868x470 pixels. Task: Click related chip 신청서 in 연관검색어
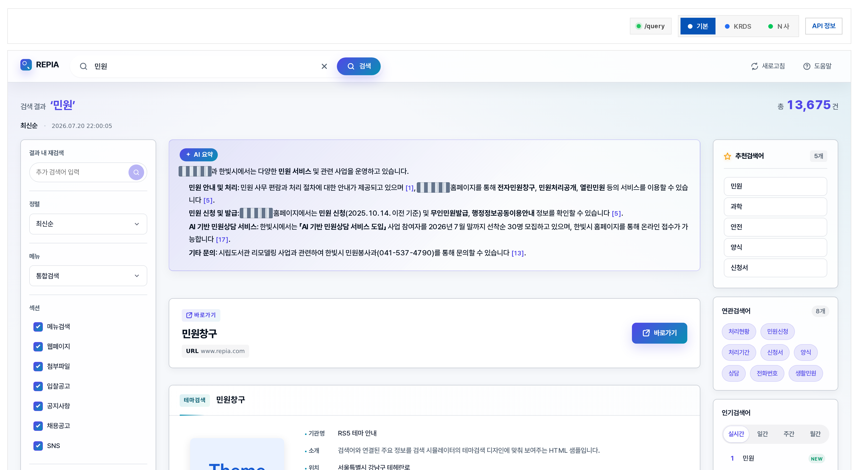tap(775, 352)
